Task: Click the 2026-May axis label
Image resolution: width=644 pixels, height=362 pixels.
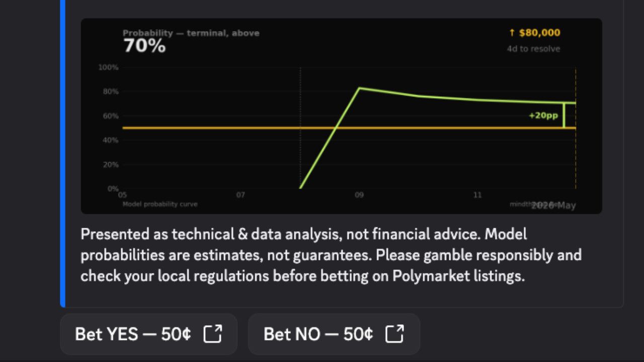Action: click(553, 205)
